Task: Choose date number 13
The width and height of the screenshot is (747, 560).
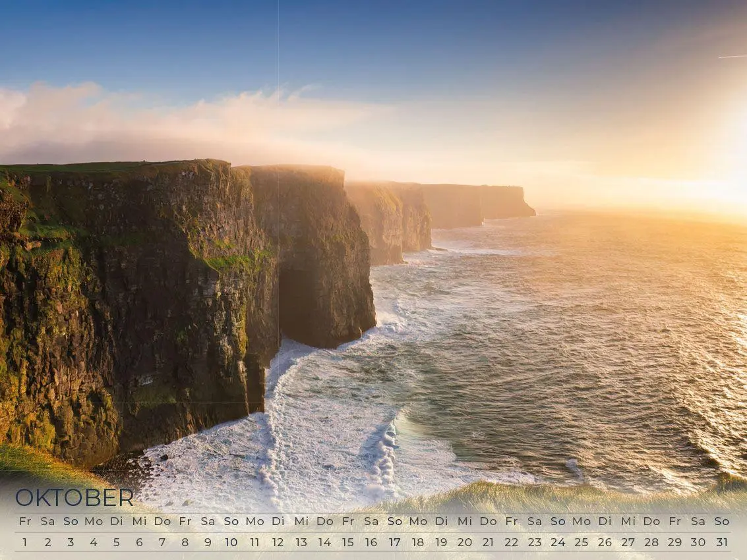Action: point(301,542)
